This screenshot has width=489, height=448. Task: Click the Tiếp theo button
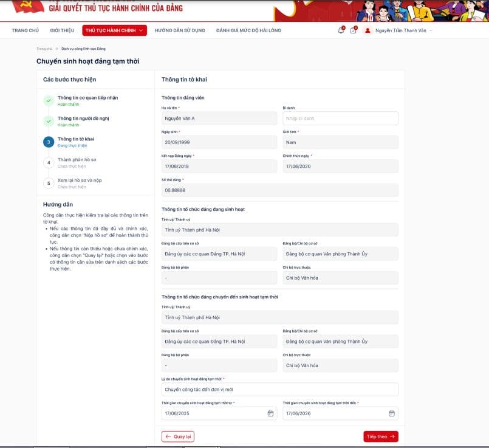381,436
